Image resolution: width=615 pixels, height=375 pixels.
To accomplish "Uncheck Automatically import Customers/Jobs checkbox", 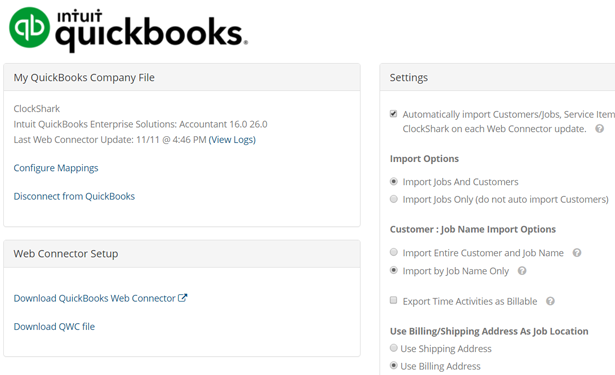I will click(x=393, y=114).
